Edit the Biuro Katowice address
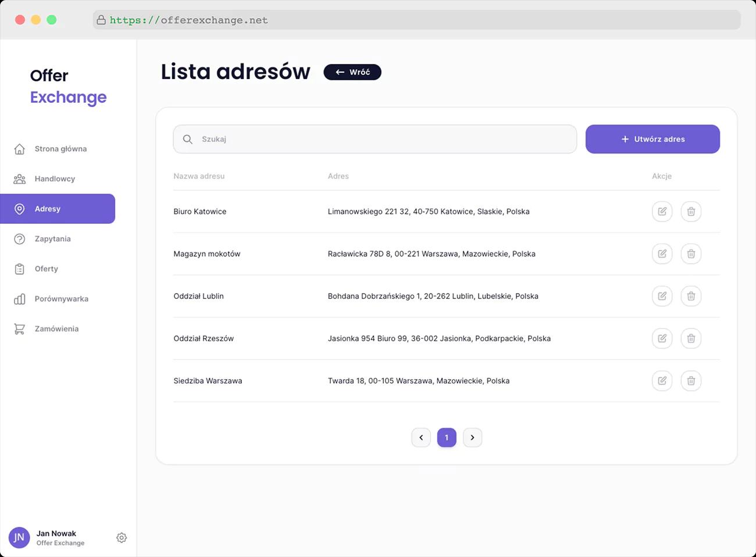The height and width of the screenshot is (557, 756). 662,212
